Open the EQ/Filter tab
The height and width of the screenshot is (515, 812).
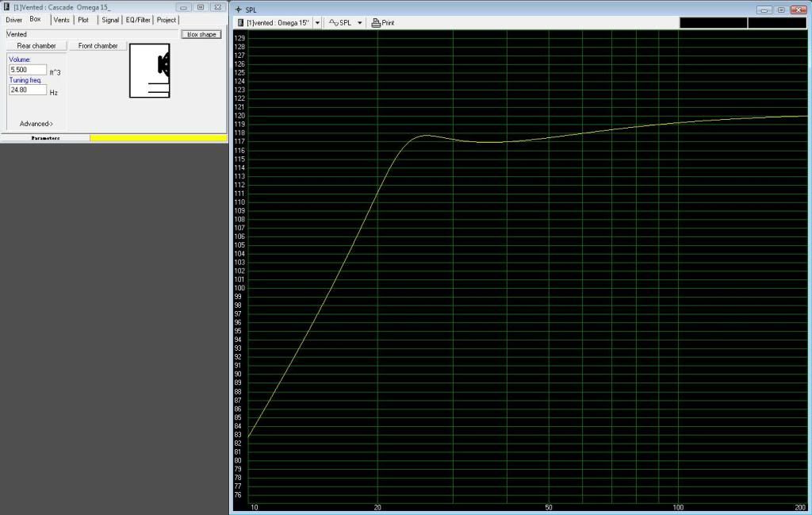[x=138, y=20]
